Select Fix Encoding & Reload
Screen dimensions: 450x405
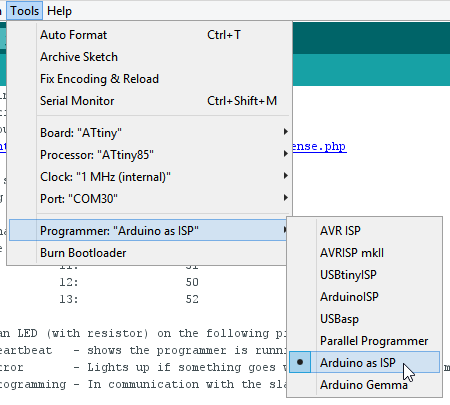click(x=149, y=79)
